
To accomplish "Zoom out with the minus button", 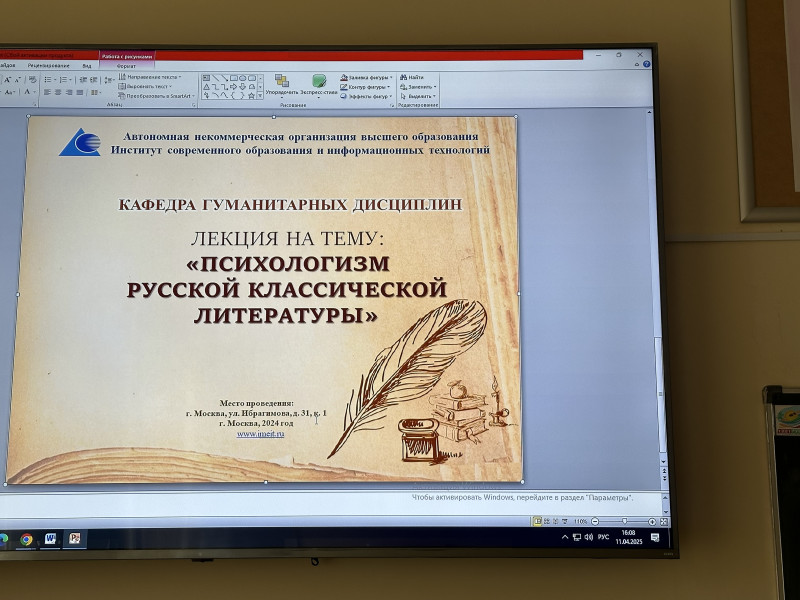I will (x=595, y=521).
